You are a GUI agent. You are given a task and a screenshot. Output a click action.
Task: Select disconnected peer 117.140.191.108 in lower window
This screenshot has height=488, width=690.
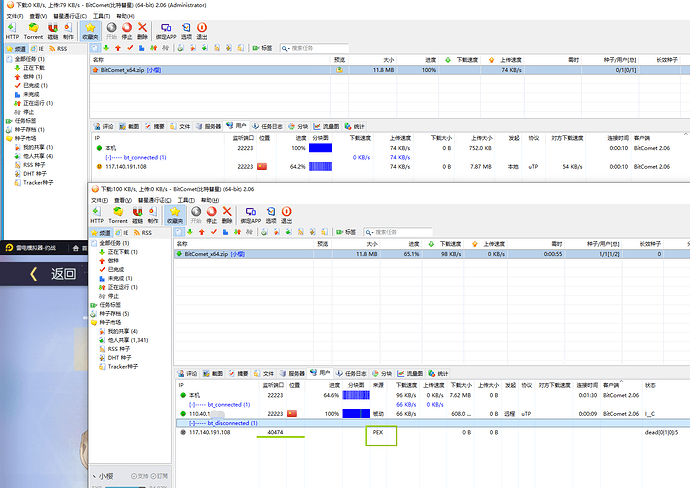tap(432, 433)
